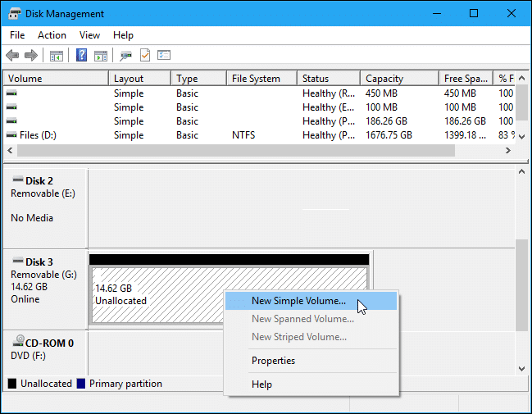Click Show/Hide Action Pane toolbar icon

(x=101, y=56)
